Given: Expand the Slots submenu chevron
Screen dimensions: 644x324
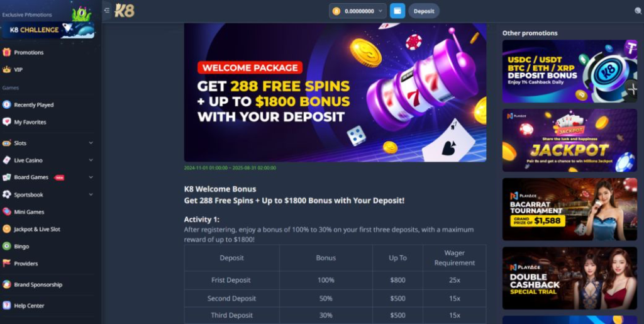Looking at the screenshot, I should [91, 143].
